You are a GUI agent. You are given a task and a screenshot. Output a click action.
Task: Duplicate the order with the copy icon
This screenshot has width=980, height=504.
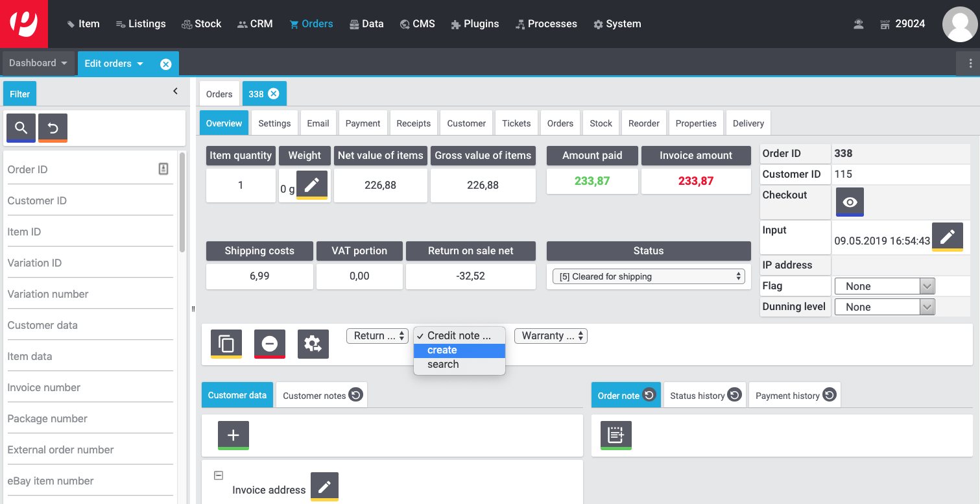pyautogui.click(x=224, y=344)
